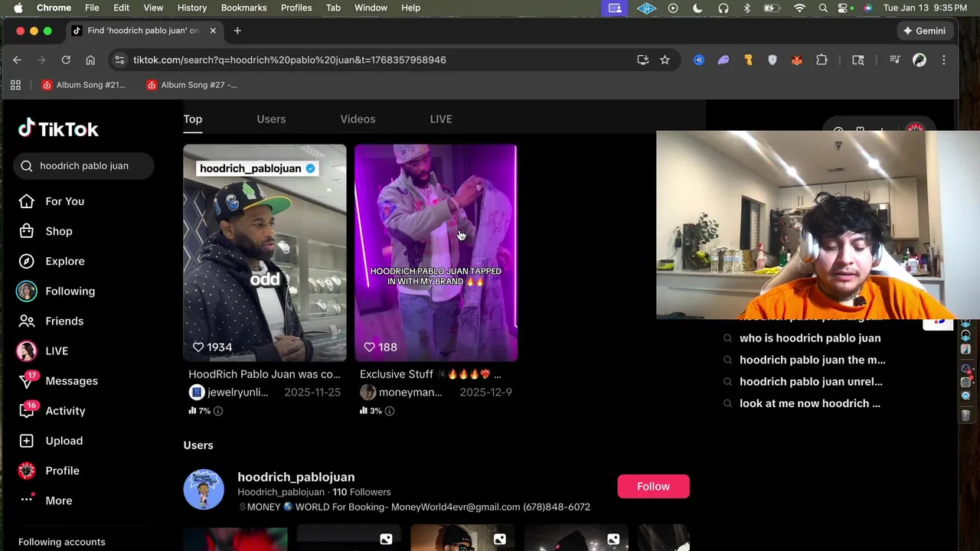This screenshot has width=980, height=551.
Task: Open the macOS Control Center
Action: [844, 8]
